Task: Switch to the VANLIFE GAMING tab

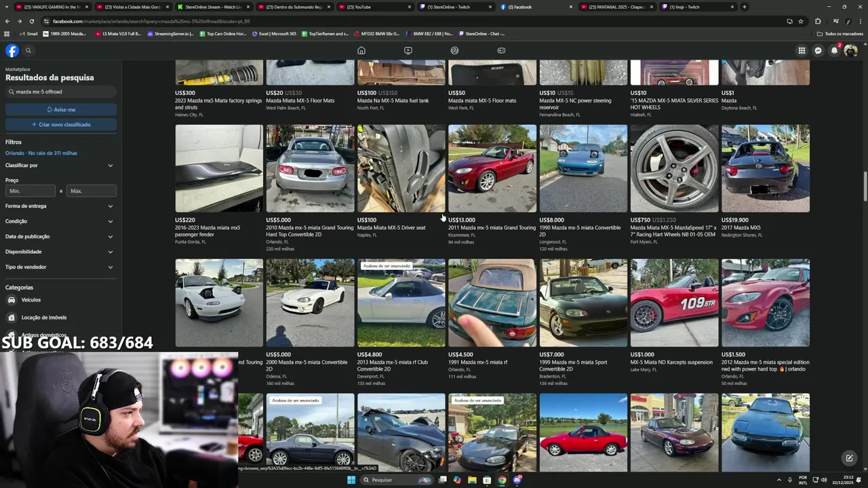Action: 53,7
